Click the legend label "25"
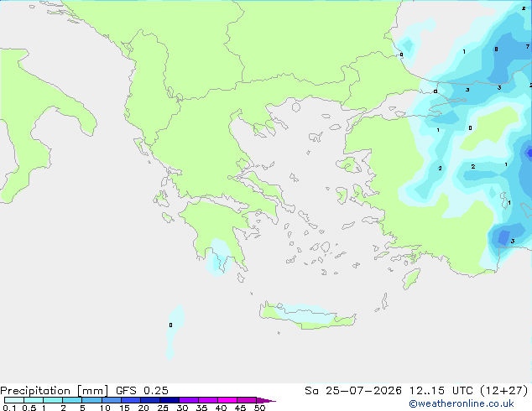This screenshot has width=532, height=411. pos(163,408)
